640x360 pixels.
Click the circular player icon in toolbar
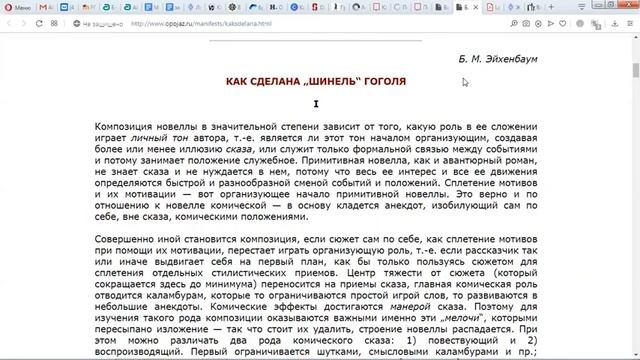(538, 24)
